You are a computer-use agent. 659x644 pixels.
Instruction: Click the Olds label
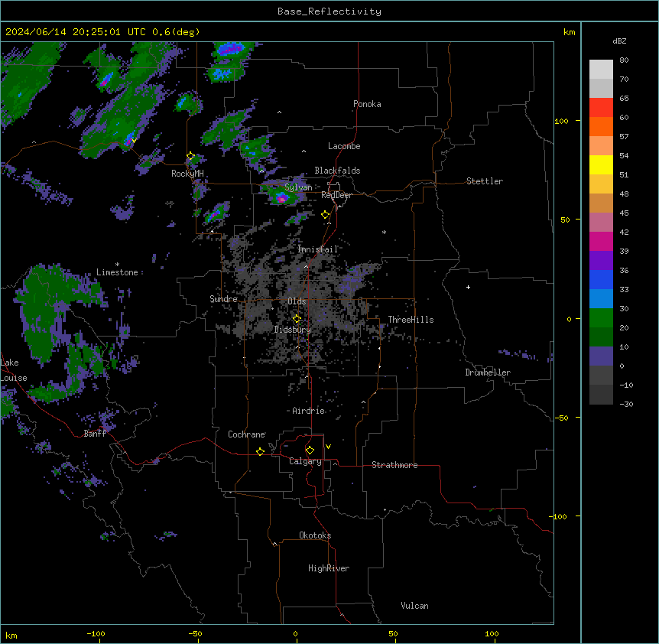(x=297, y=301)
